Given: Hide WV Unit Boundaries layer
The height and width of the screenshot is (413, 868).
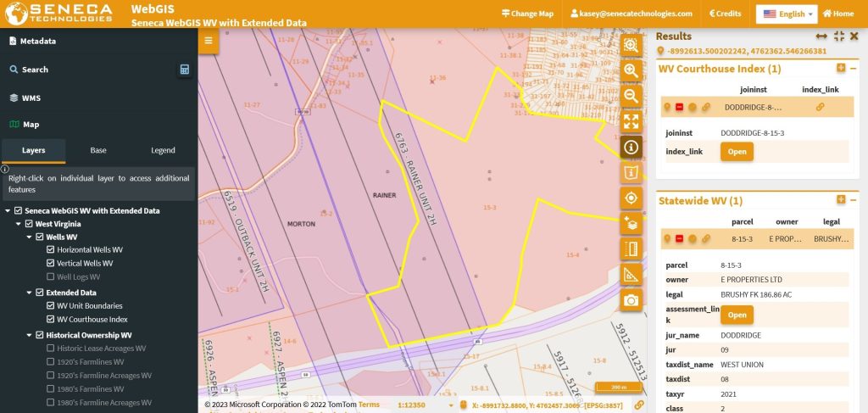Looking at the screenshot, I should [50, 305].
